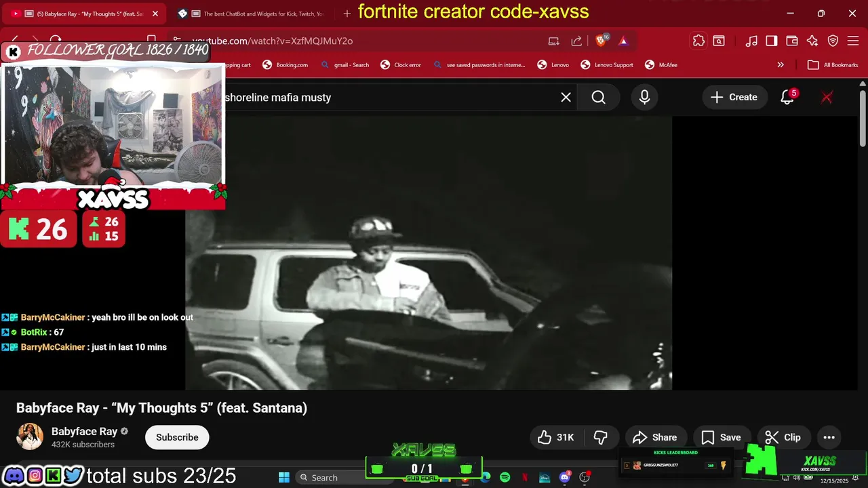Open the Brave VPN shield icon

(x=833, y=41)
